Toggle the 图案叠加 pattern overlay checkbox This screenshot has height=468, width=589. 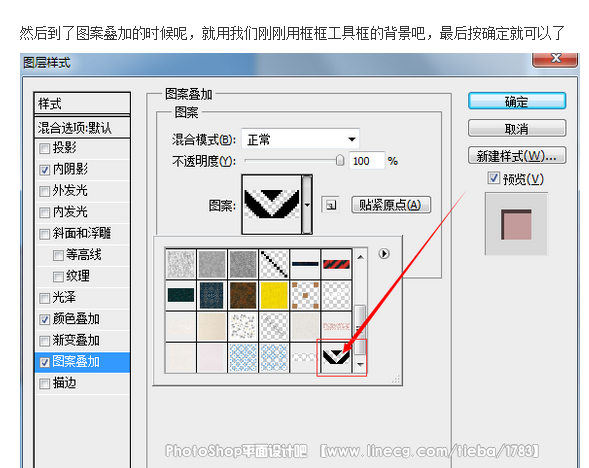[44, 362]
